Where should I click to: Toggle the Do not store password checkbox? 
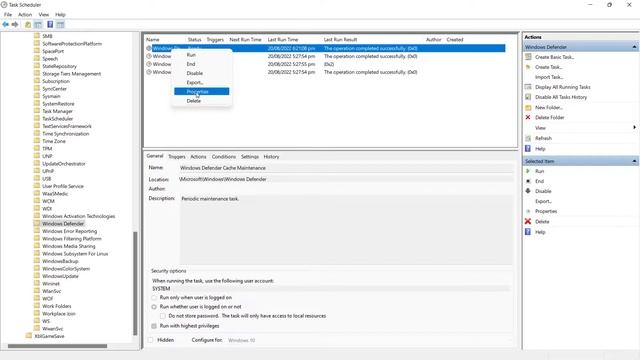(162, 316)
